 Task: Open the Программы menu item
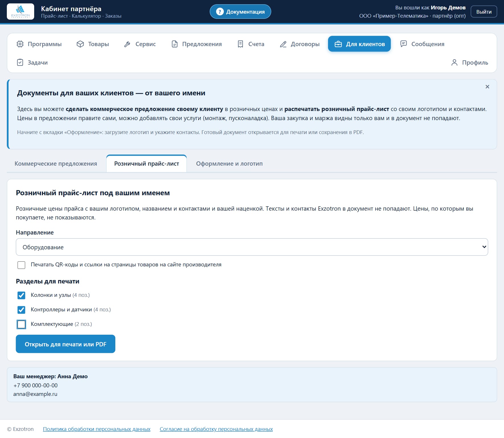[39, 44]
